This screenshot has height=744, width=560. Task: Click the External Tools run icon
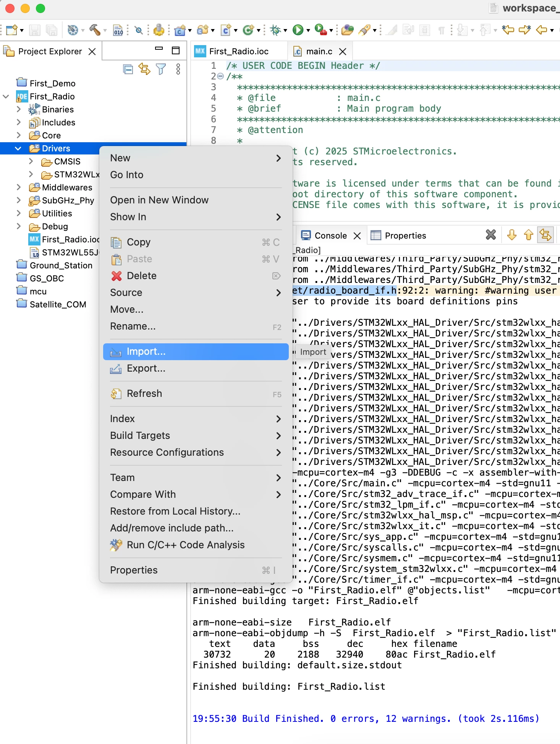(x=320, y=30)
